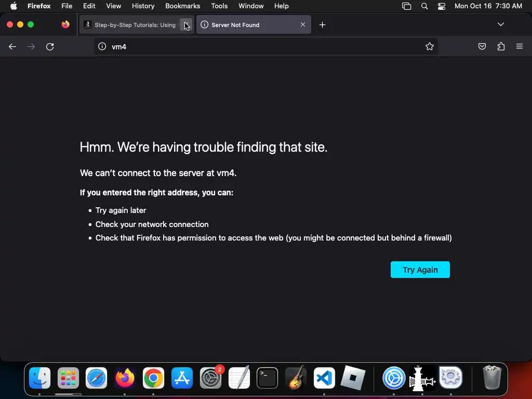Reload the page with the toolbar refresh icon
The image size is (532, 399).
pos(50,46)
